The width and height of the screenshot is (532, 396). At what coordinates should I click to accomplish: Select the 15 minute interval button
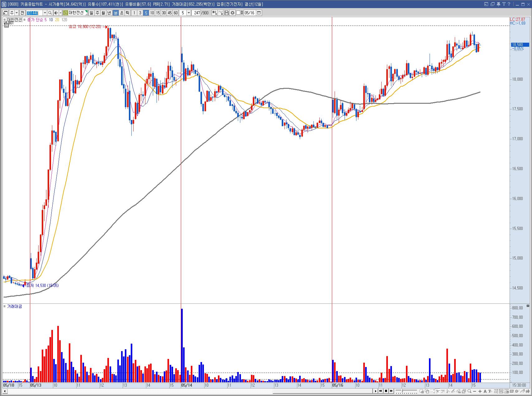(x=158, y=13)
